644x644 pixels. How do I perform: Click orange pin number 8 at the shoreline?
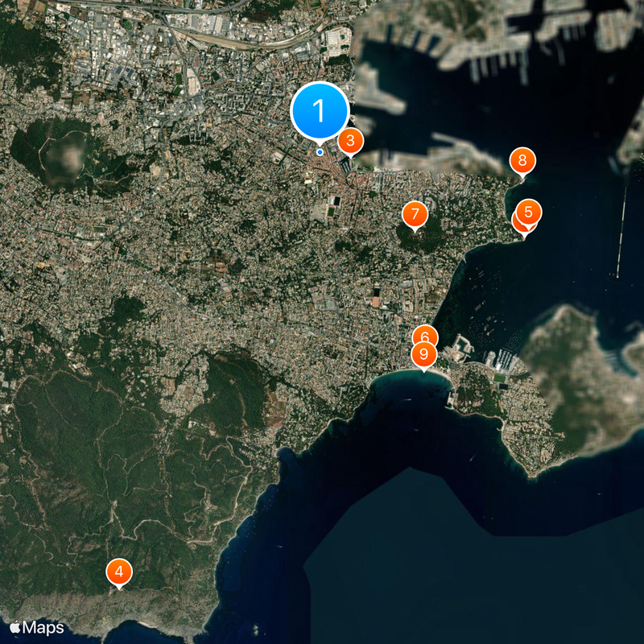[522, 160]
